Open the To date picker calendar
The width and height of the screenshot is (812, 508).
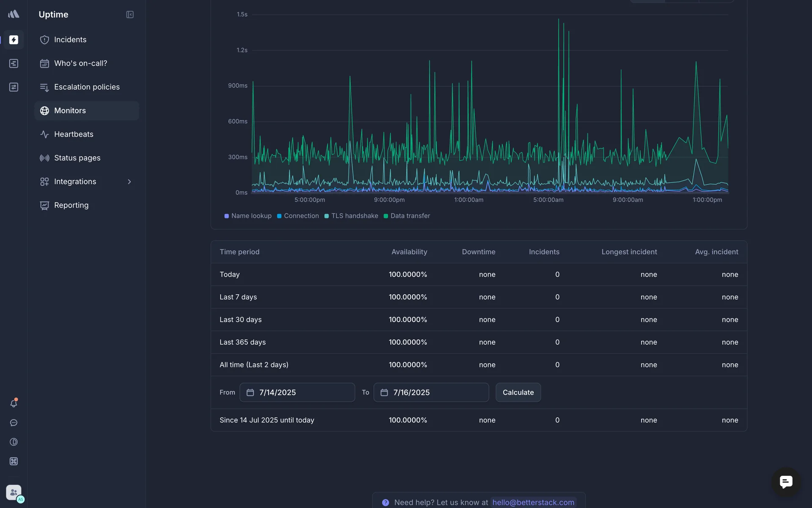384,392
